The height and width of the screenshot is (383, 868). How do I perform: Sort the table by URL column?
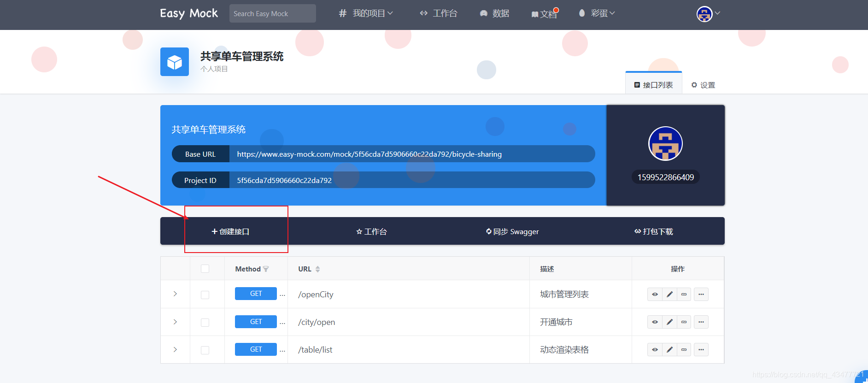[x=317, y=269]
